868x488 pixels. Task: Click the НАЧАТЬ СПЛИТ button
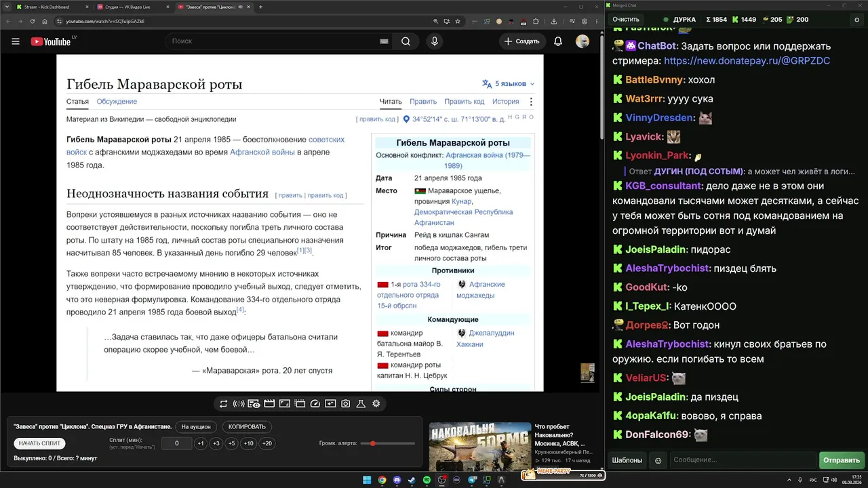(40, 443)
